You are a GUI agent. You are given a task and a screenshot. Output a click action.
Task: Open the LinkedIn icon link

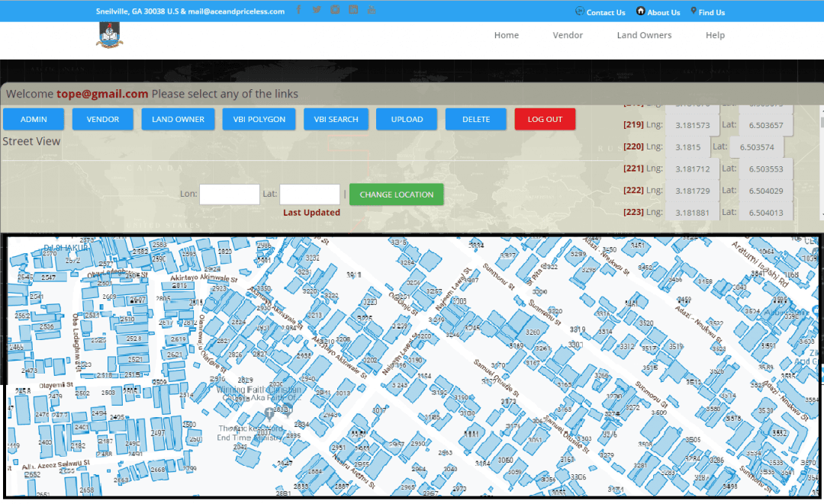(x=353, y=10)
